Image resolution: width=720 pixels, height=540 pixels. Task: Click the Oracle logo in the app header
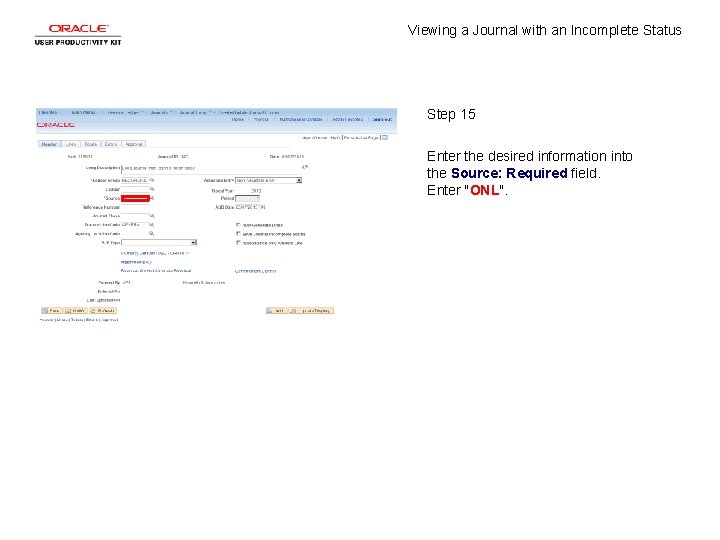(56, 125)
